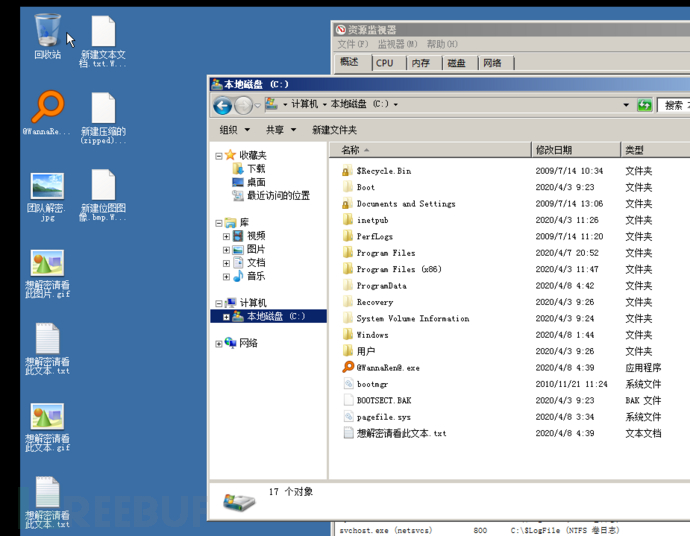The image size is (690, 536).
Task: Switch to the CPU tab in Resource Monitor
Action: (385, 62)
